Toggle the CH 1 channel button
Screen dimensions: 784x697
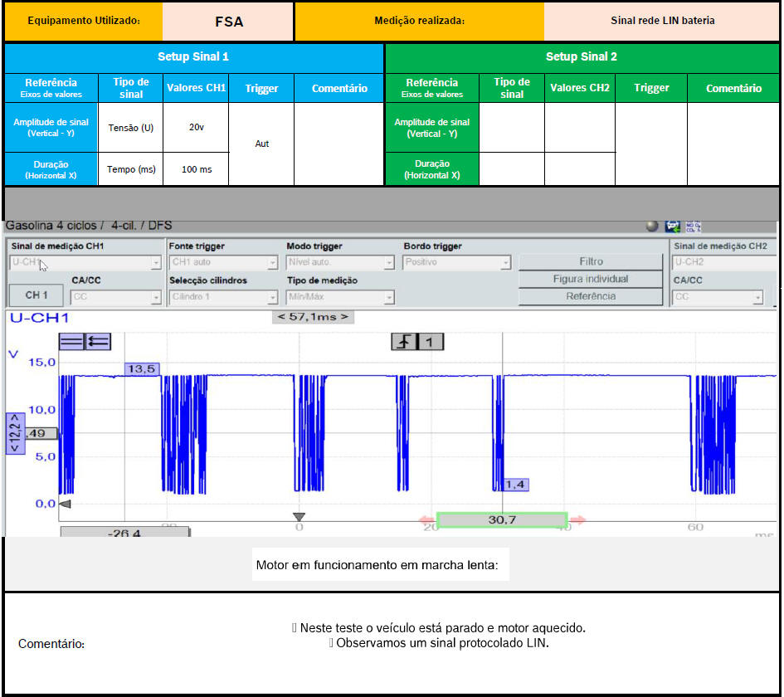(x=37, y=295)
